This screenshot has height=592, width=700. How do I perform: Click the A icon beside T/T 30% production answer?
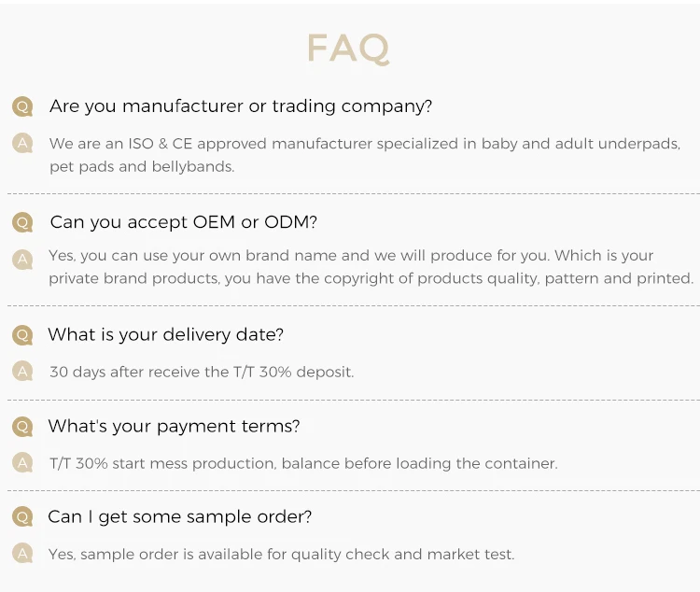pos(22,462)
